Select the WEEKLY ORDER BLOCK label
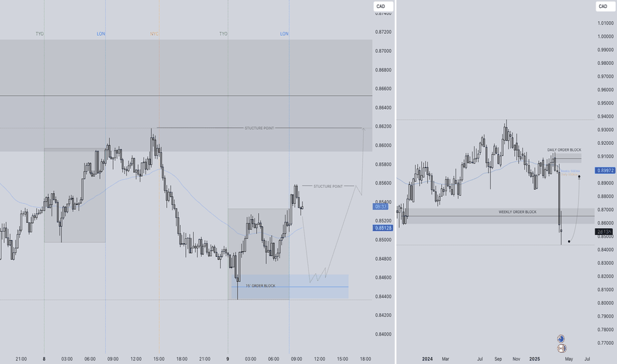Image resolution: width=617 pixels, height=364 pixels. (x=518, y=212)
